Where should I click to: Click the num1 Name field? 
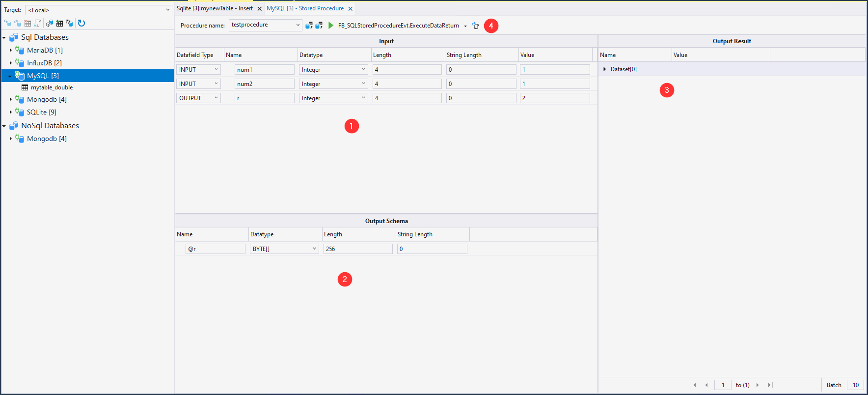click(x=264, y=70)
